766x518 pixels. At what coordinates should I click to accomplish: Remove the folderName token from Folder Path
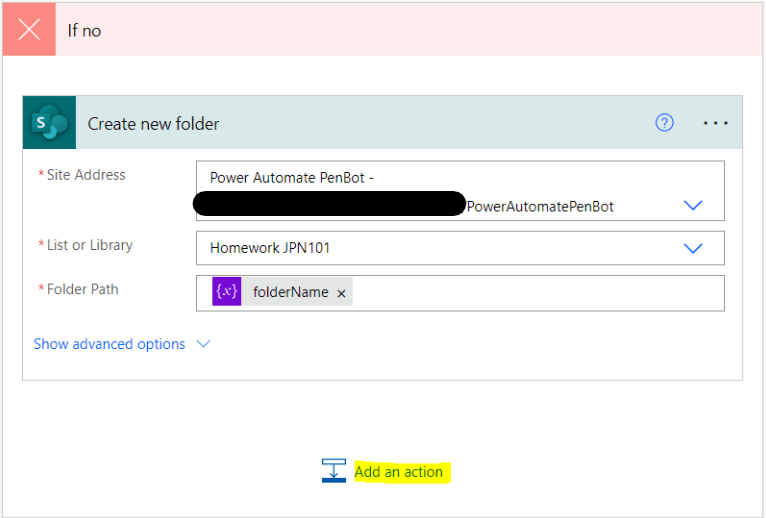341,293
